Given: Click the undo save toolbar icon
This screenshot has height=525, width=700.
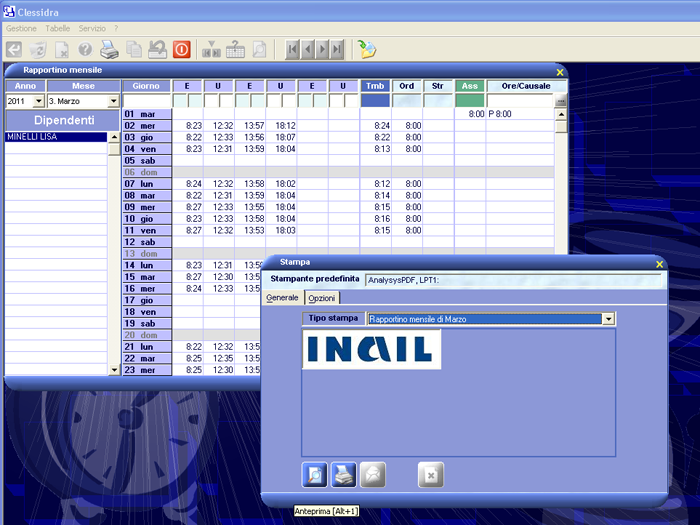Looking at the screenshot, I should point(158,49).
